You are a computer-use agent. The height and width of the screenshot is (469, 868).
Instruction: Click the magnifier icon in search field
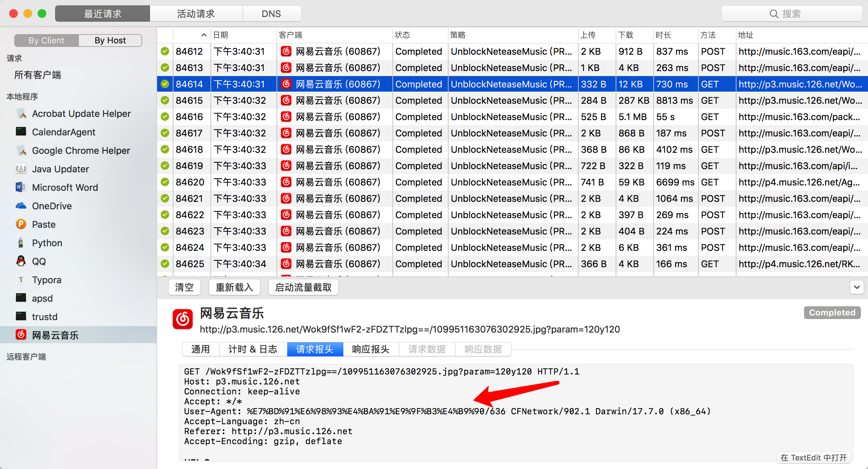point(774,14)
